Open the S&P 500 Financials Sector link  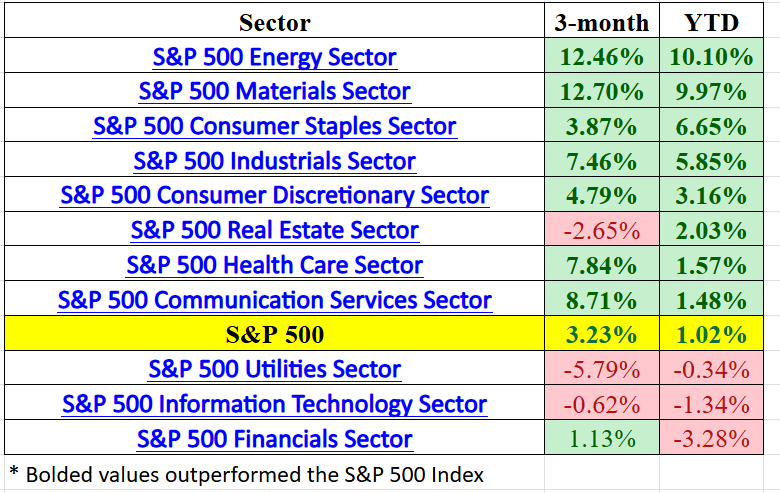tap(275, 439)
